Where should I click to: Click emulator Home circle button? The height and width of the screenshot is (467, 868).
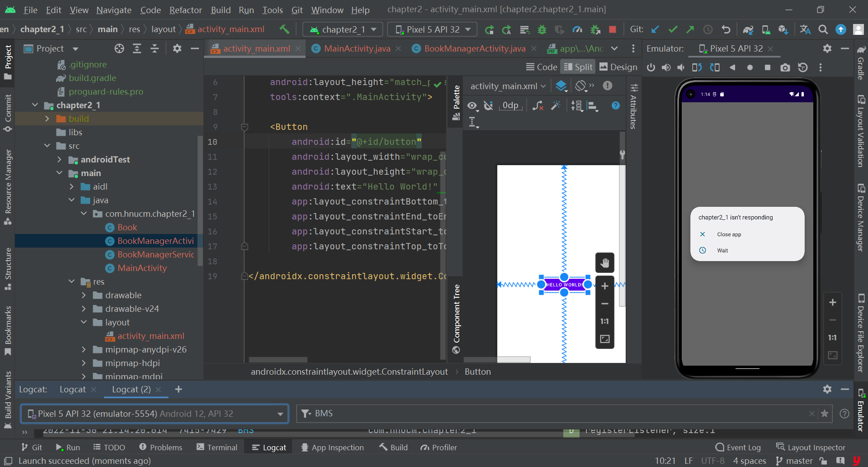point(750,67)
